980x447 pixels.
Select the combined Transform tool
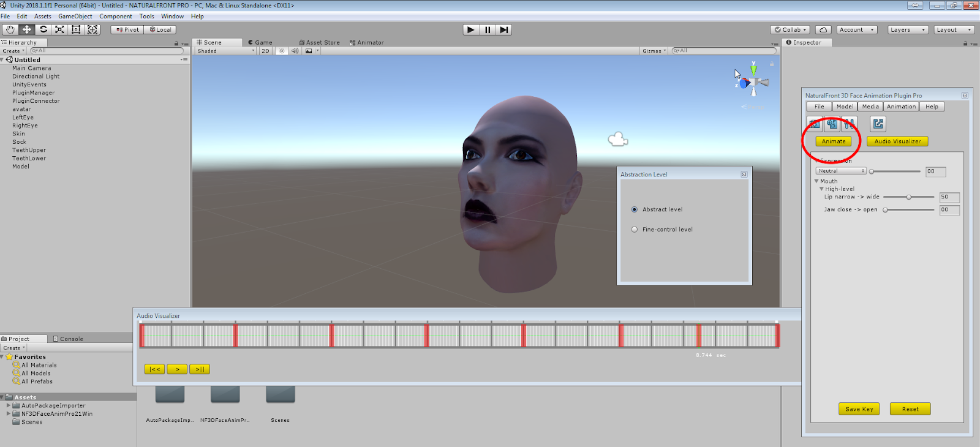coord(92,29)
